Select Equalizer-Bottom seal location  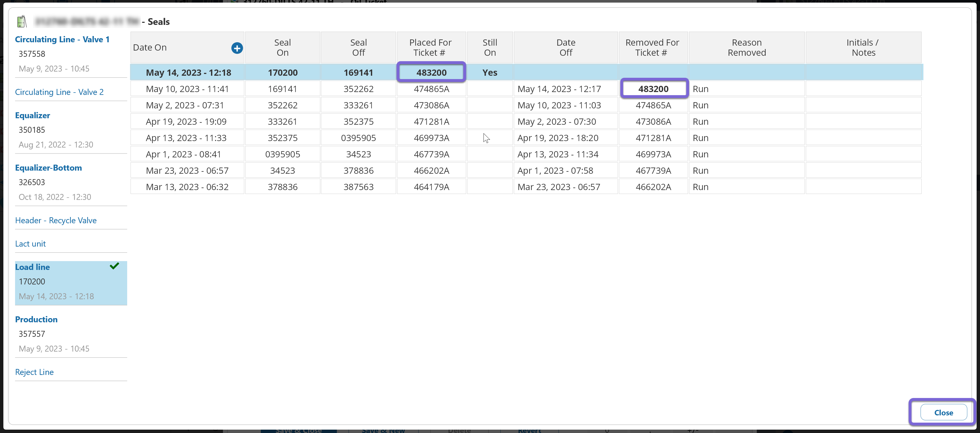(48, 168)
